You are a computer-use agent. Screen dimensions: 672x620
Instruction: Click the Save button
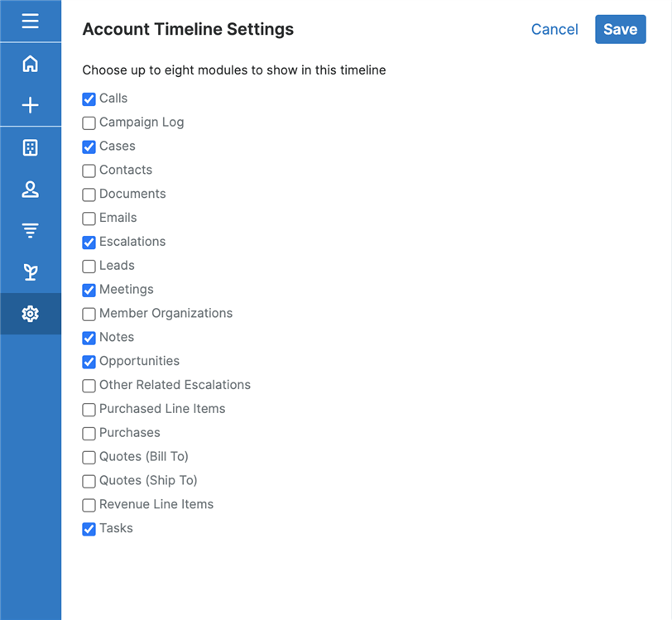620,29
